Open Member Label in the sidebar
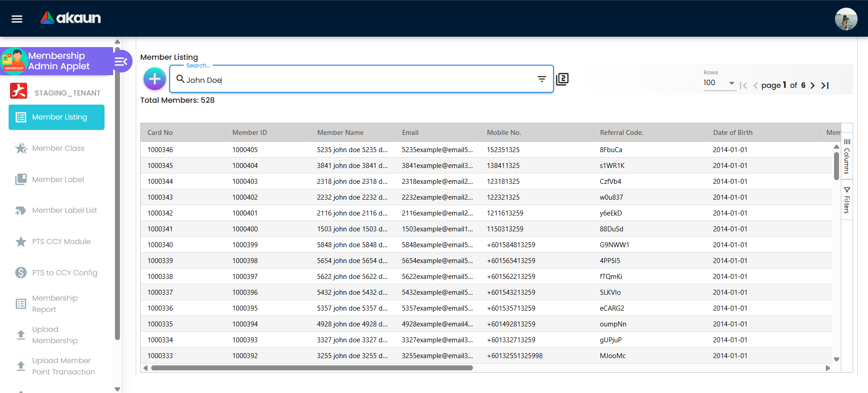The height and width of the screenshot is (393, 868). click(57, 179)
